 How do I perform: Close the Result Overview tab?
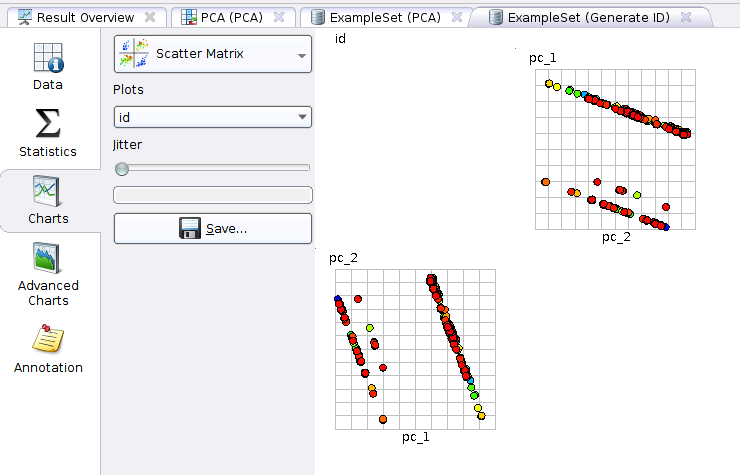(150, 17)
